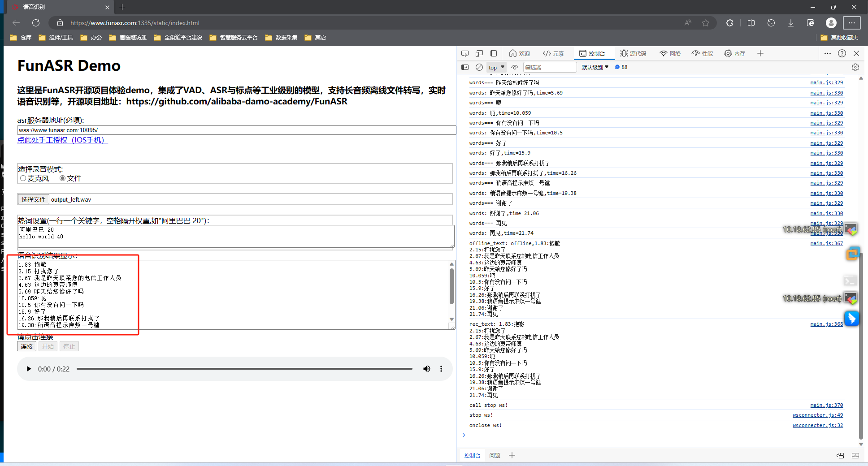Close DevTools panel with X

click(x=856, y=53)
